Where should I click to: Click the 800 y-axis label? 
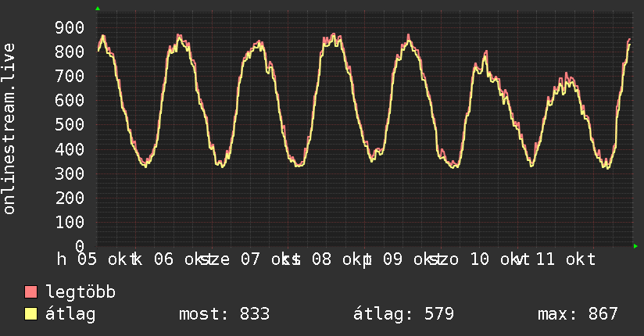coord(70,52)
